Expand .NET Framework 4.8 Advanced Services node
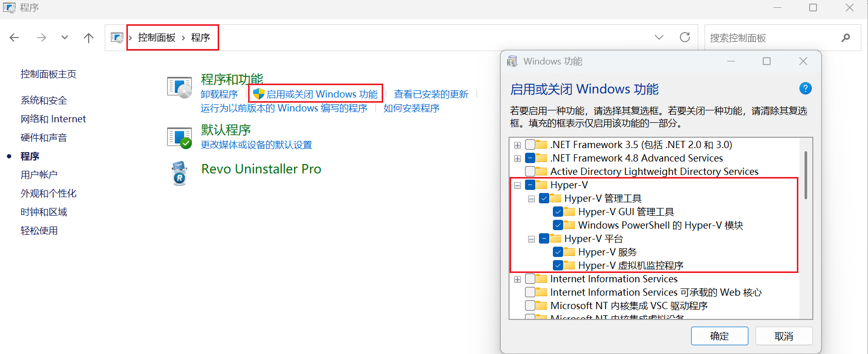The width and height of the screenshot is (868, 354). click(x=517, y=158)
